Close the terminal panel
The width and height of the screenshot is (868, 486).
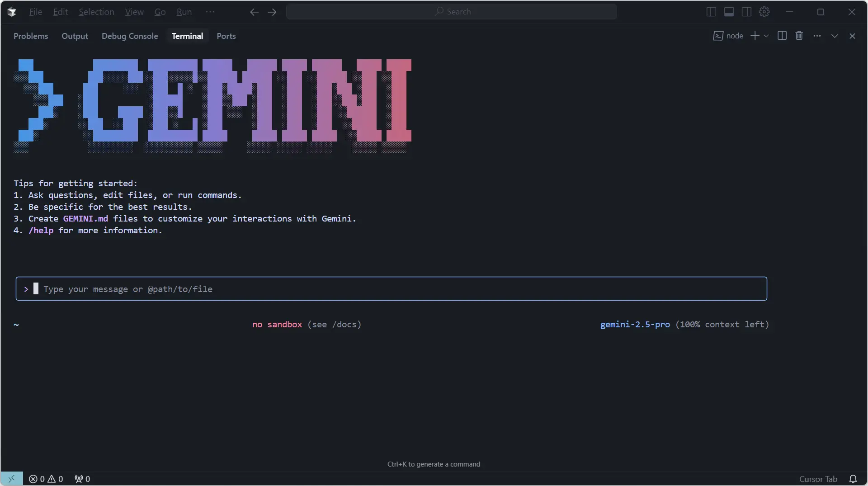coord(852,36)
